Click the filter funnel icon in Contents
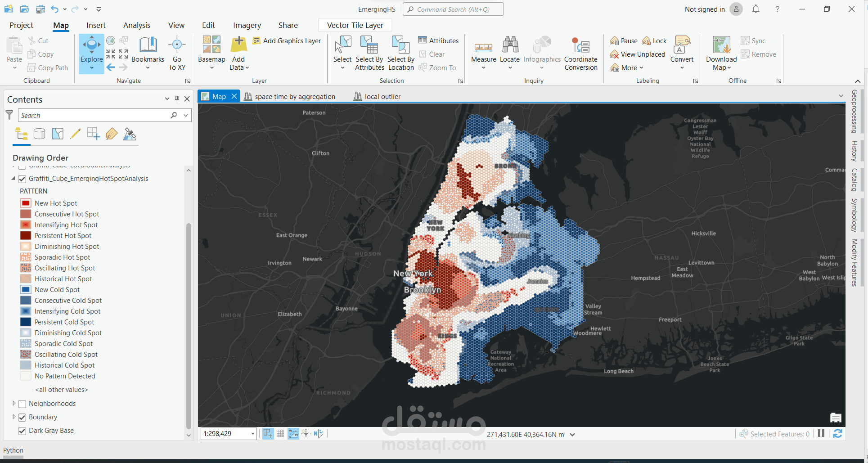The width and height of the screenshot is (868, 463). [9, 115]
